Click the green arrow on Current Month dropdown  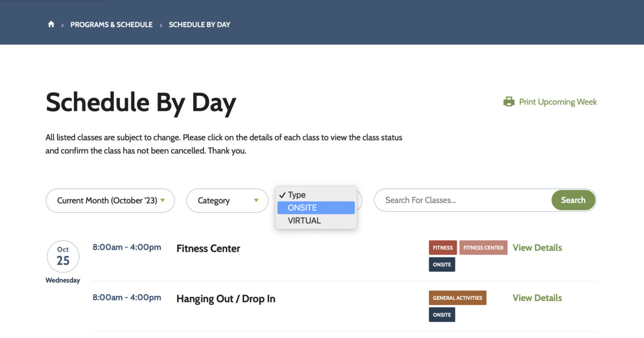tap(163, 200)
